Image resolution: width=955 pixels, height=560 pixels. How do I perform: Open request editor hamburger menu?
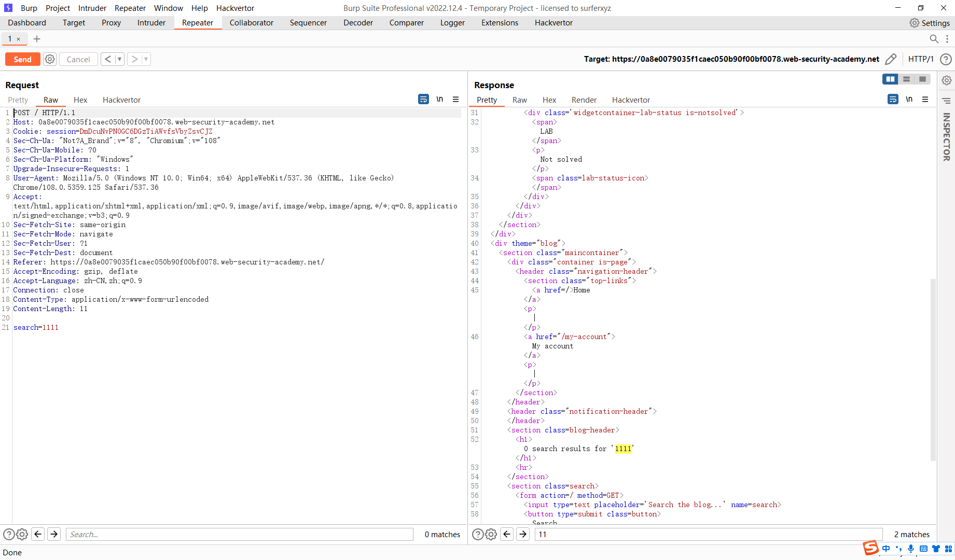coord(455,99)
